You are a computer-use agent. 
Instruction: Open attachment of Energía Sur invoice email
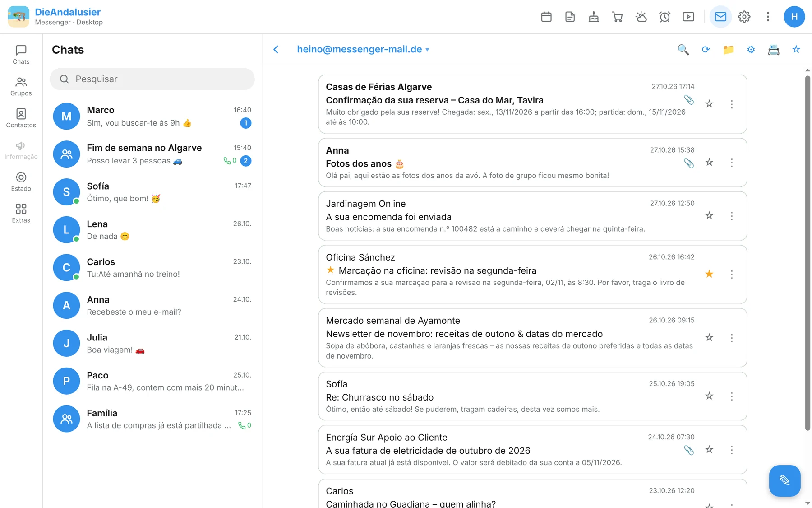click(689, 450)
